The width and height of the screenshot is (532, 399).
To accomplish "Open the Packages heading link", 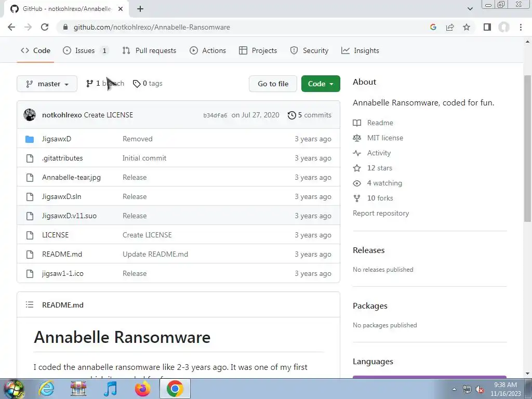I will coord(370,306).
